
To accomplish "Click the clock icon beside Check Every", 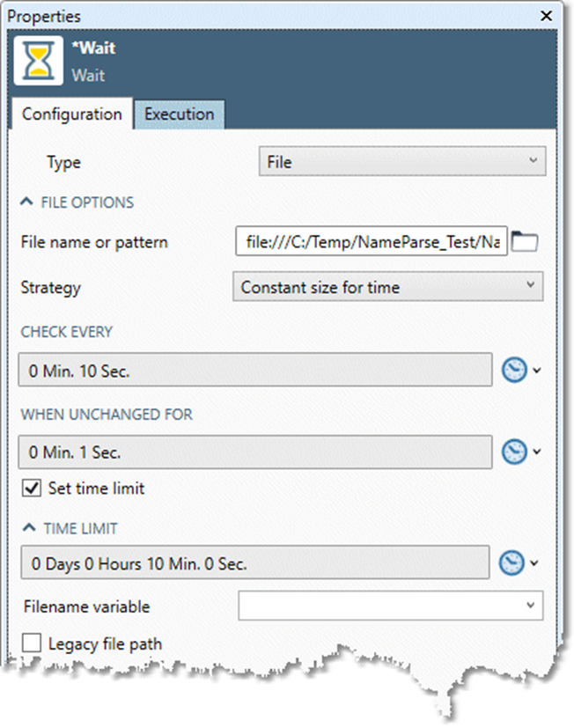I will click(514, 371).
